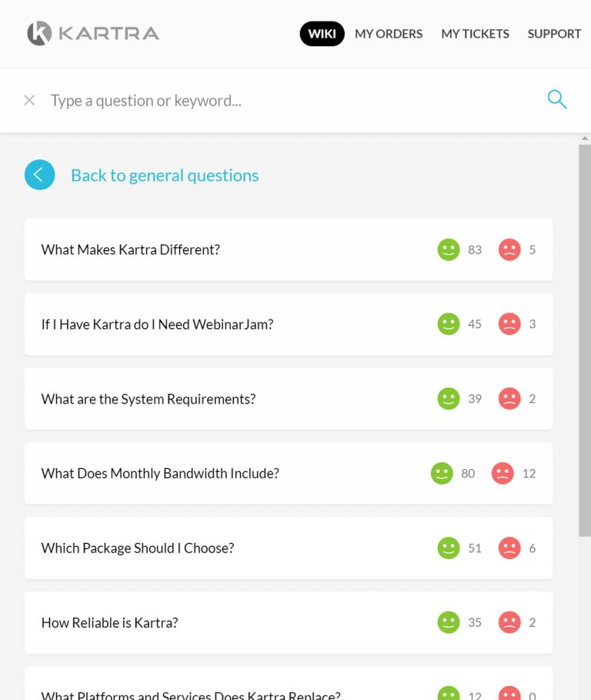Screen dimensions: 591x700
Task: Select the WIKI tab
Action: [x=322, y=34]
